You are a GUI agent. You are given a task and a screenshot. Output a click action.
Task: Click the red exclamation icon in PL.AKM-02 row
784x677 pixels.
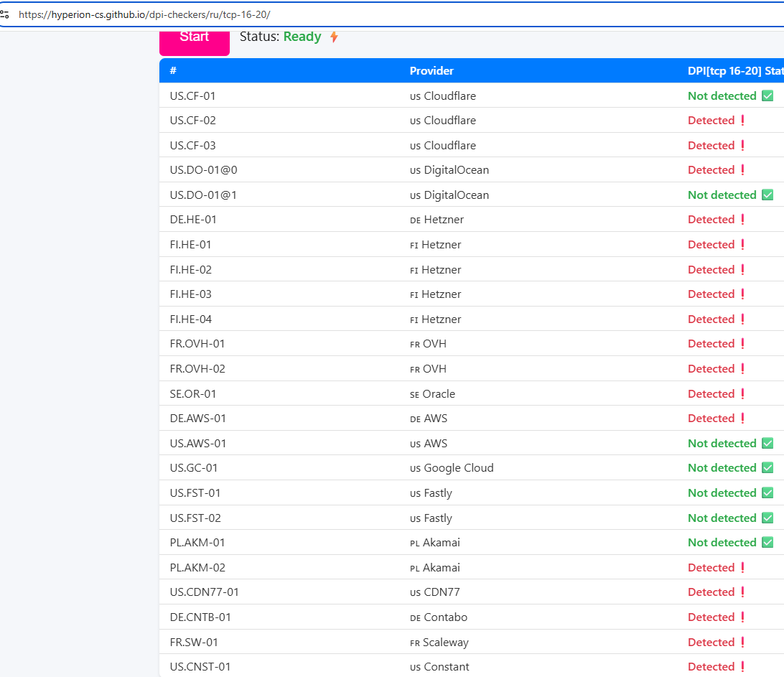[742, 567]
